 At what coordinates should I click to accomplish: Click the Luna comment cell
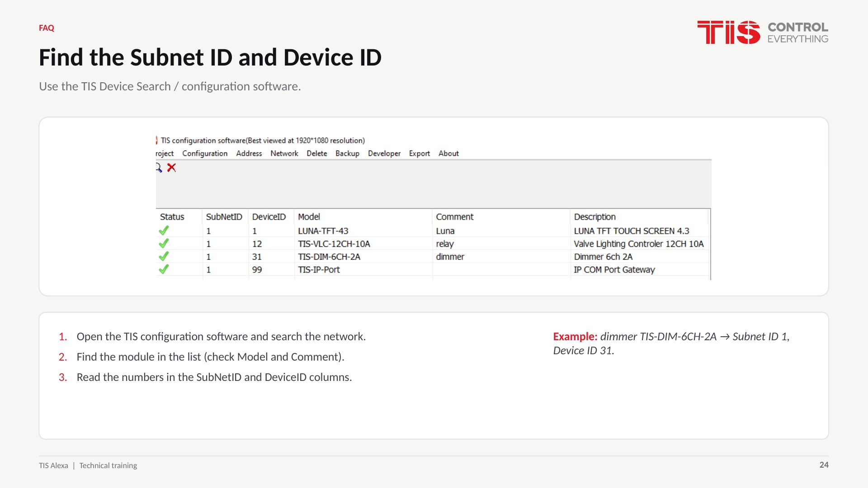coord(445,231)
